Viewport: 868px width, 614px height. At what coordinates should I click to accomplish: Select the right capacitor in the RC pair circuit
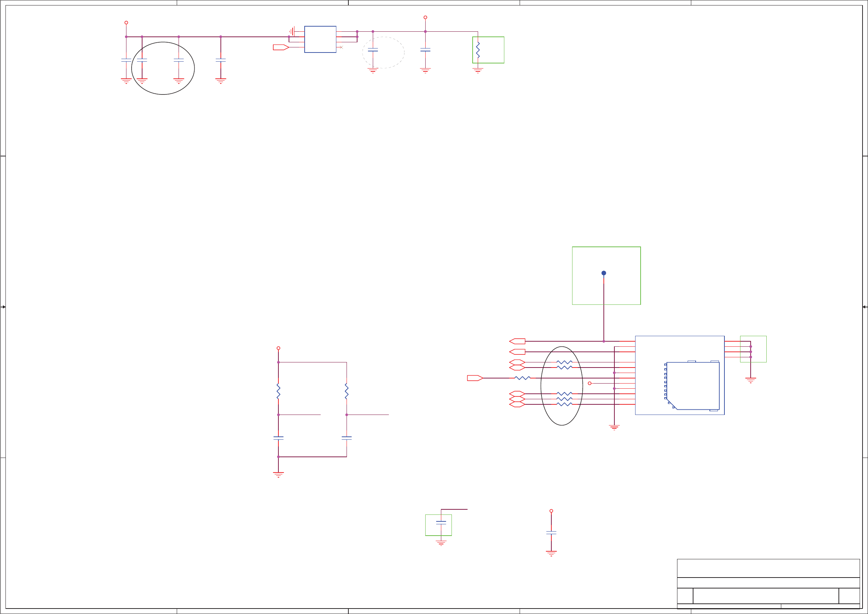[347, 438]
